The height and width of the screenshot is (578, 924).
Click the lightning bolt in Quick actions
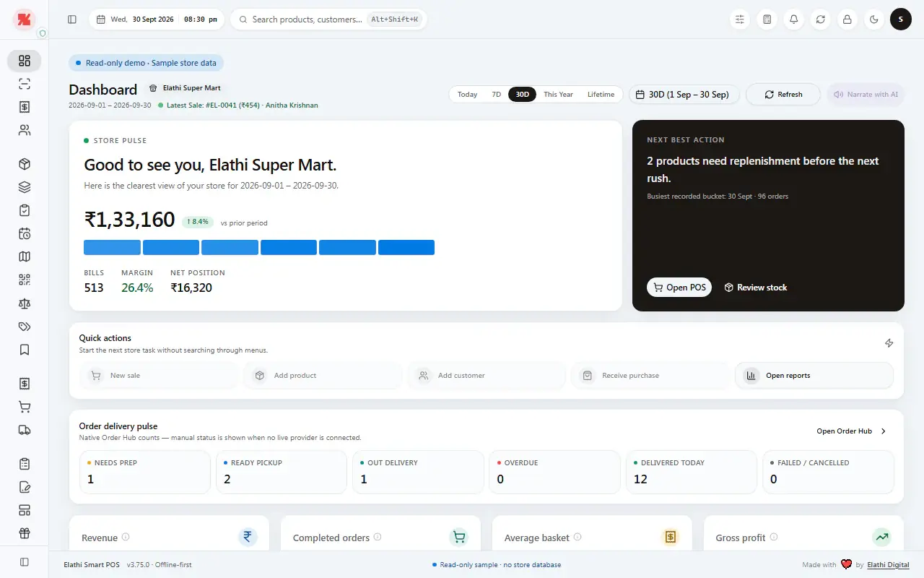tap(889, 343)
